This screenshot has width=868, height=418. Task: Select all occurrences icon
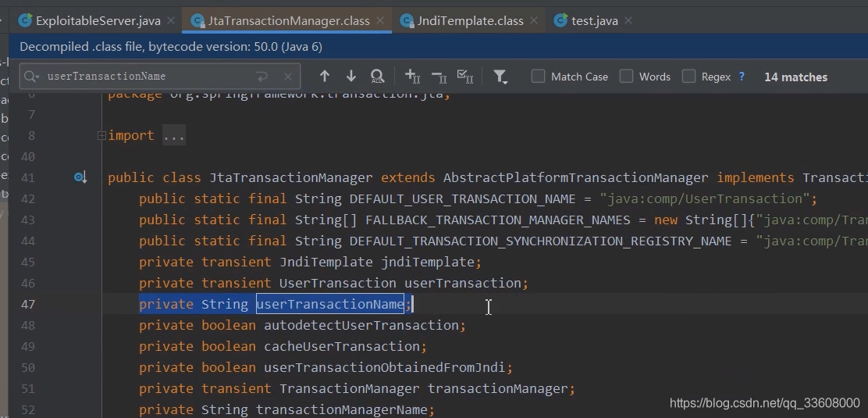(465, 77)
